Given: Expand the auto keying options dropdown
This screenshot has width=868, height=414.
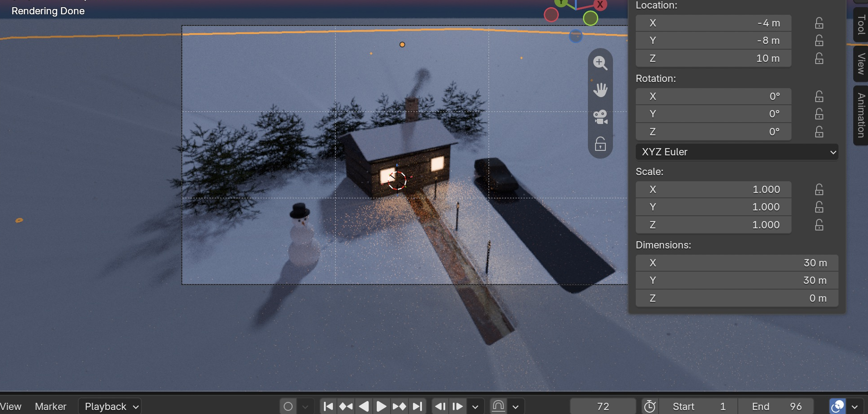Looking at the screenshot, I should coord(305,406).
